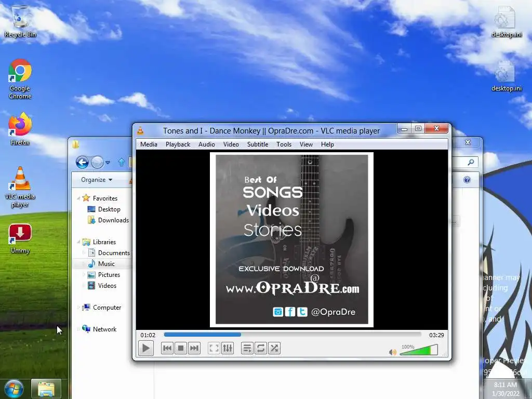The width and height of the screenshot is (532, 399).
Task: Select VLC media player desktop shortcut
Action: click(20, 187)
